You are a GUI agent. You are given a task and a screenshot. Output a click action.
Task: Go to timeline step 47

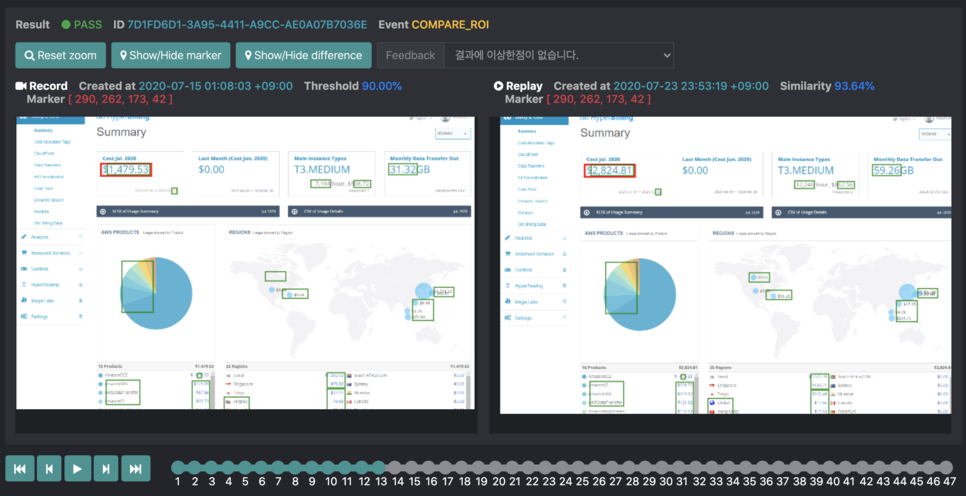[x=946, y=467]
